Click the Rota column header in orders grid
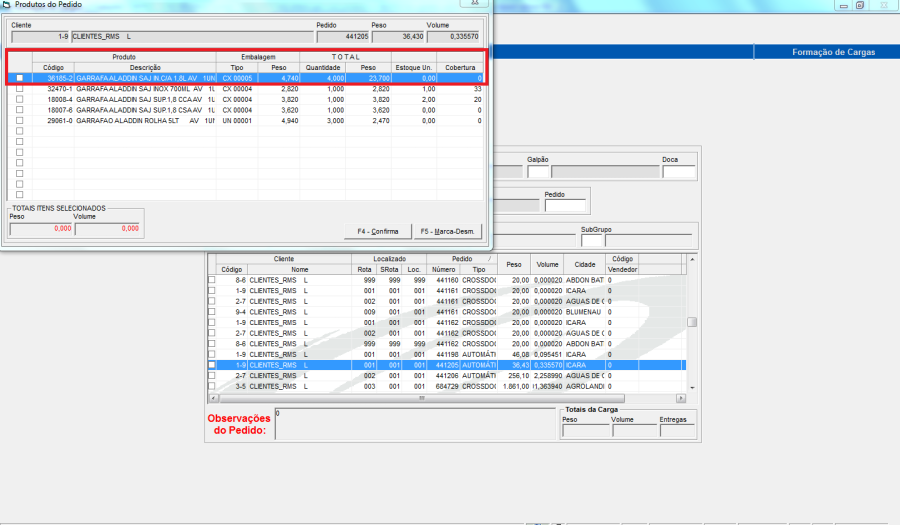Viewport: 900px width, 525px height. (364, 270)
